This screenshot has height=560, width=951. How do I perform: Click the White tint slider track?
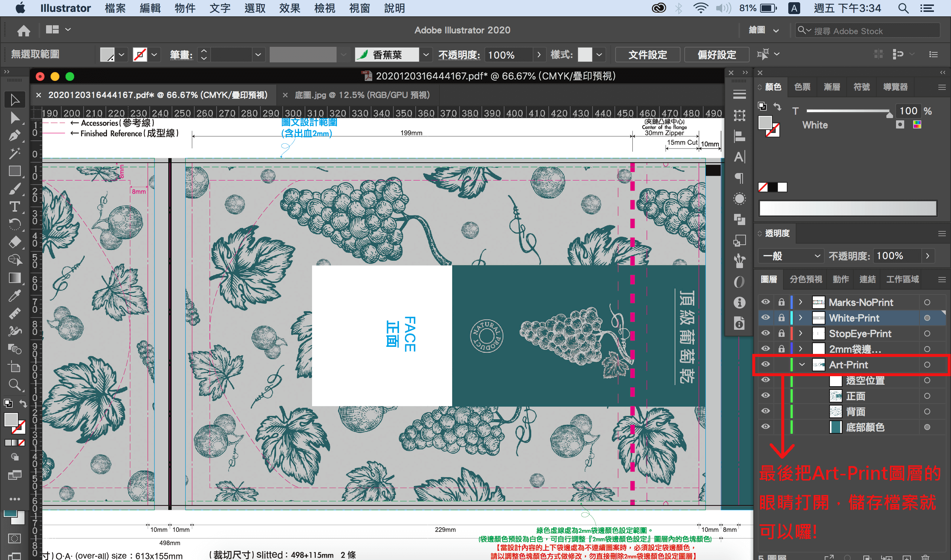pyautogui.click(x=847, y=111)
